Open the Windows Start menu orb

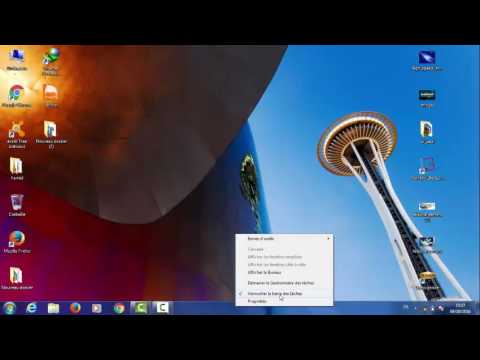click(9, 308)
